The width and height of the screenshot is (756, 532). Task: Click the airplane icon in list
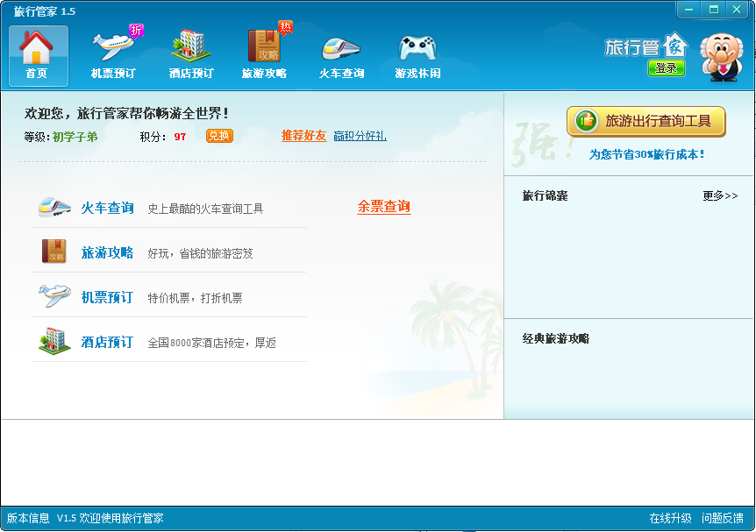click(x=54, y=295)
